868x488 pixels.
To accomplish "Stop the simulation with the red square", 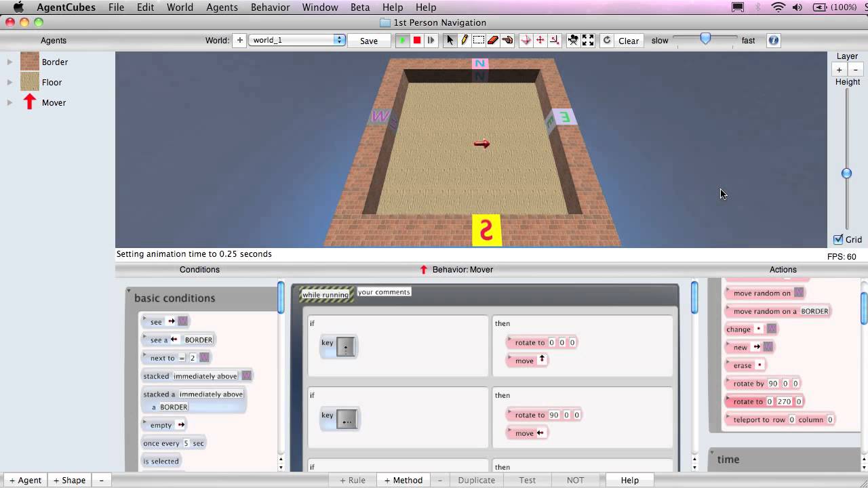I will (416, 40).
